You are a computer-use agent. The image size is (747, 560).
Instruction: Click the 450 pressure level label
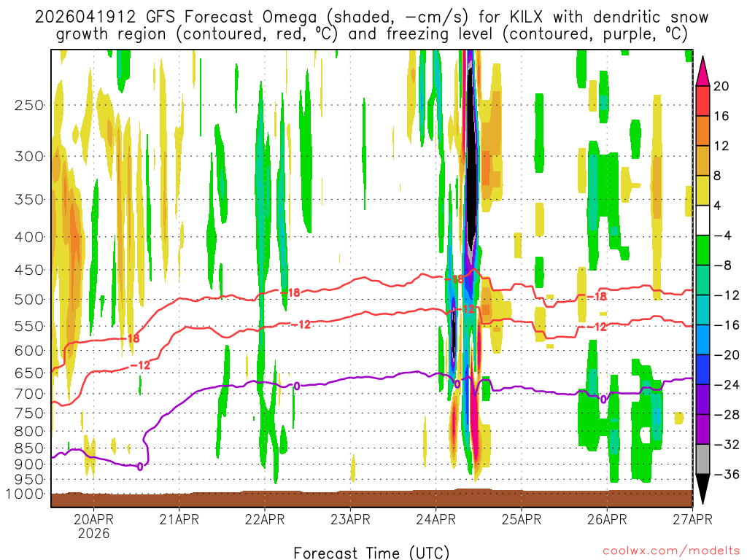click(29, 270)
